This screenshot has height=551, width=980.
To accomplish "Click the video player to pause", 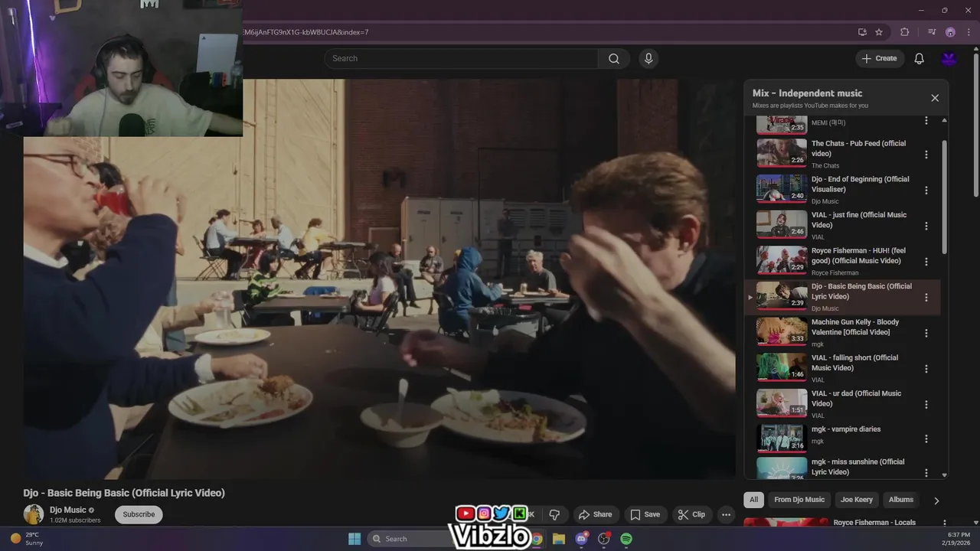I will tap(379, 279).
